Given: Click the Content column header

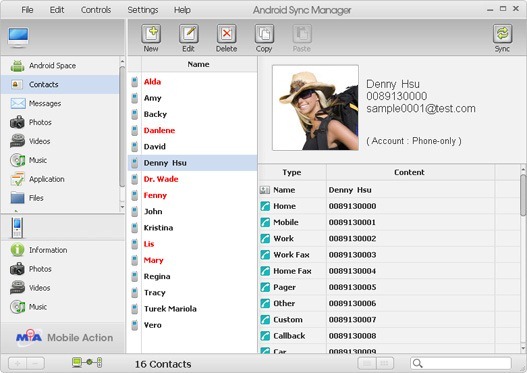Looking at the screenshot, I should (409, 172).
